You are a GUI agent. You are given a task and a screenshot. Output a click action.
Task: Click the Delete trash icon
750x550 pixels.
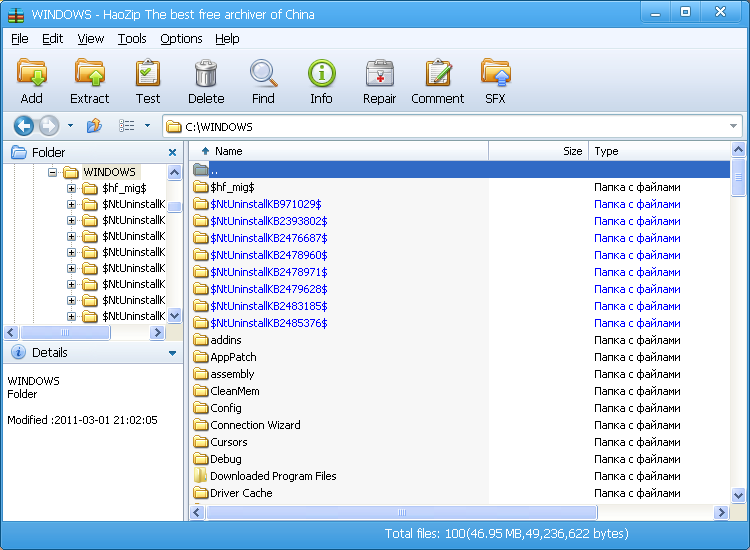click(206, 73)
